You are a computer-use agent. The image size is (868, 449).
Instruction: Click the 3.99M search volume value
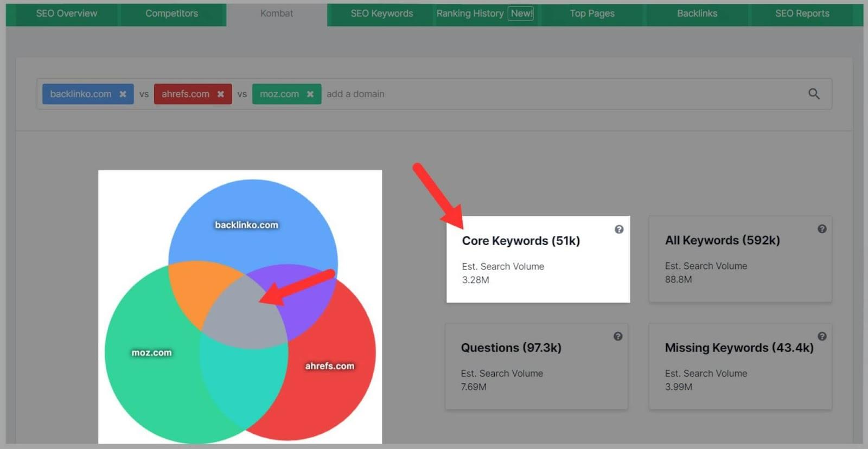[x=679, y=387]
